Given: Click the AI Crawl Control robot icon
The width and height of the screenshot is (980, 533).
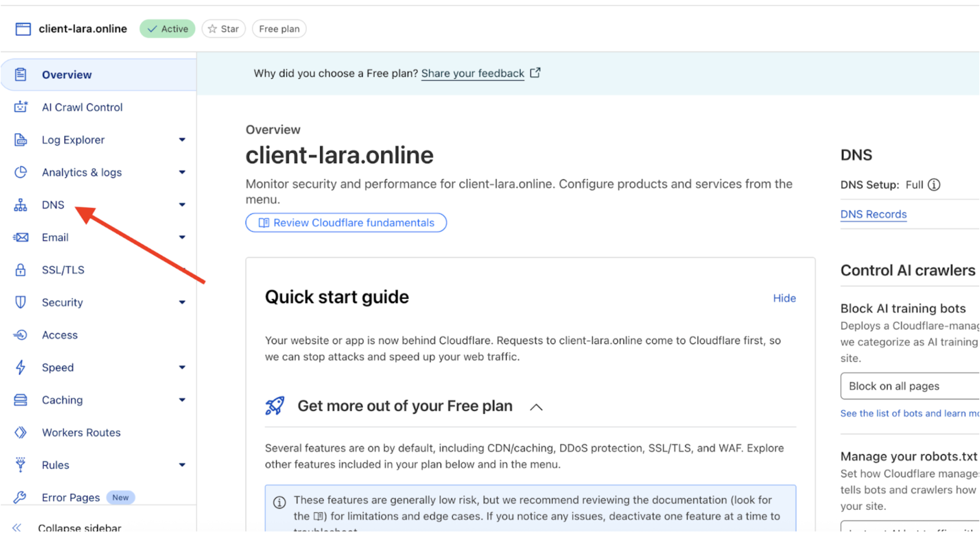Looking at the screenshot, I should coord(20,107).
